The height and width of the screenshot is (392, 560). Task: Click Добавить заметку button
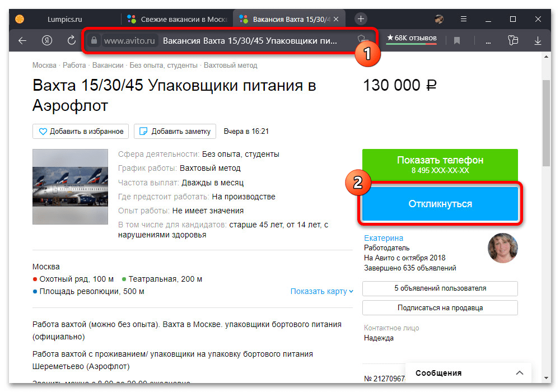coord(175,132)
